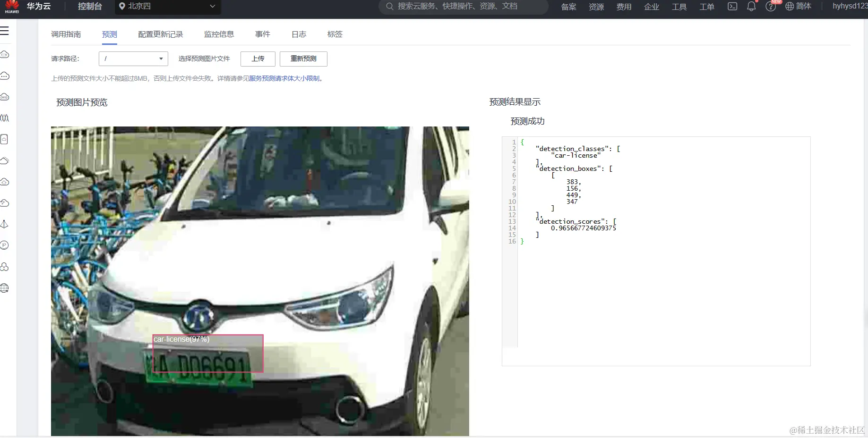The height and width of the screenshot is (438, 868).
Task: Open the help question-mark icon
Action: click(771, 7)
